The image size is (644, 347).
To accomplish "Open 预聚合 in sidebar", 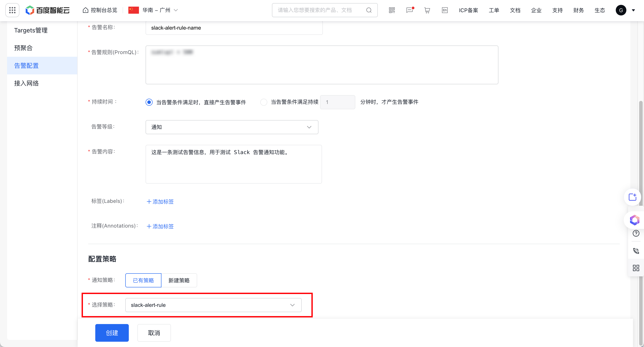I will tap(42, 48).
